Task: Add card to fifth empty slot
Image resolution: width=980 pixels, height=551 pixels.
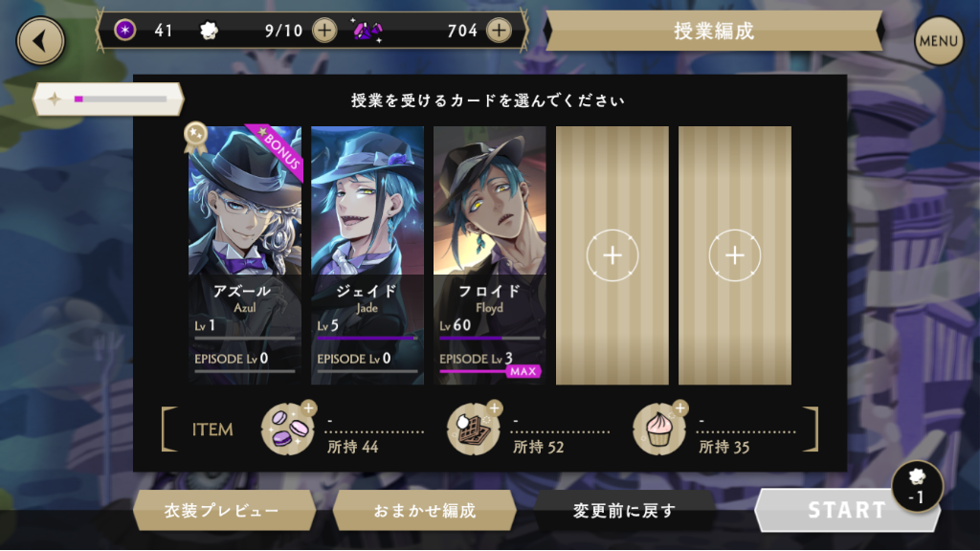Action: 734,255
